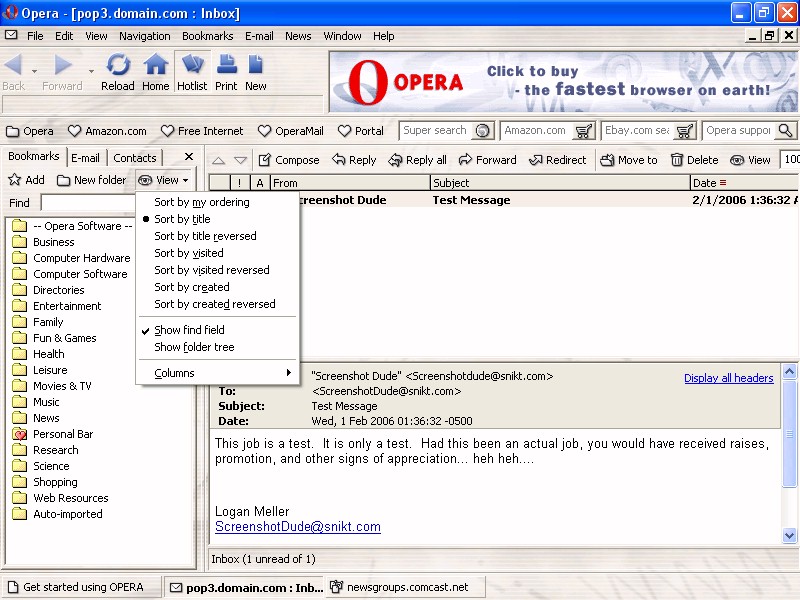Click Amazon.com search cart icon

pyautogui.click(x=583, y=131)
